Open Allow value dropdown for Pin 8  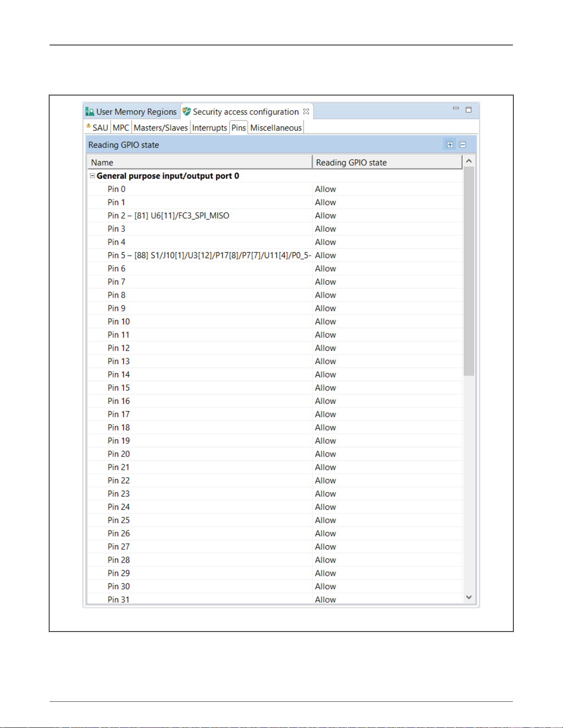coord(387,295)
